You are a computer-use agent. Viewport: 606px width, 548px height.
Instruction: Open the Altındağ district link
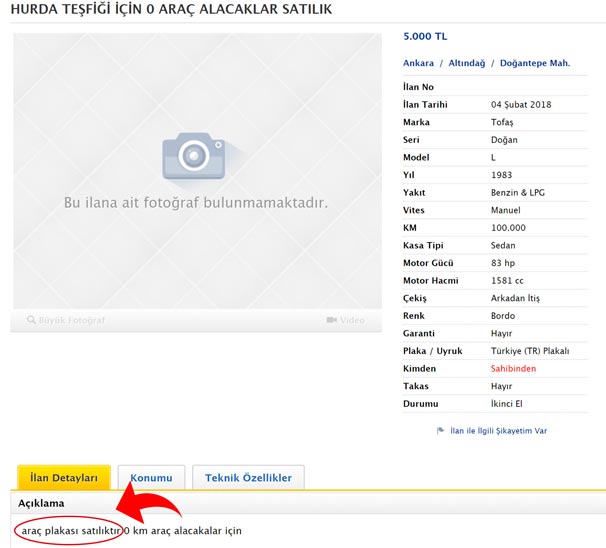tap(467, 63)
